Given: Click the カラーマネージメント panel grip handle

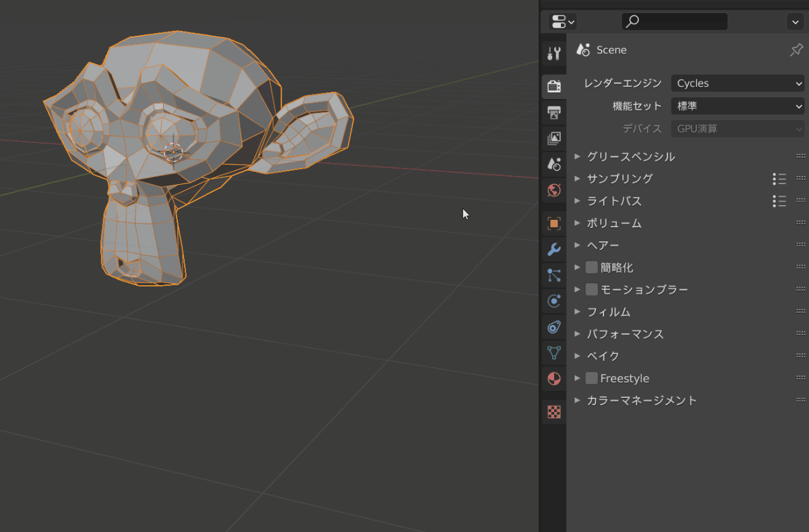Looking at the screenshot, I should click(801, 401).
